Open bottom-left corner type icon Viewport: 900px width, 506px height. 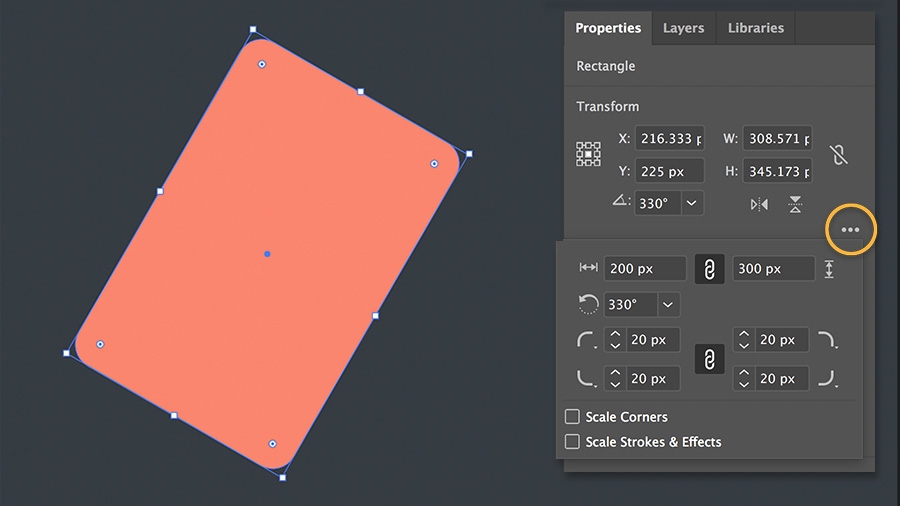(587, 379)
